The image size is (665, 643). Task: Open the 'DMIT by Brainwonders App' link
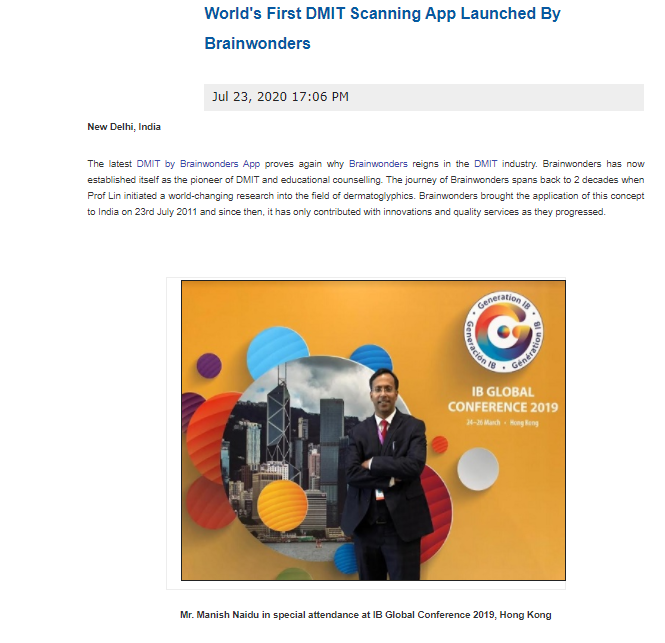198,164
